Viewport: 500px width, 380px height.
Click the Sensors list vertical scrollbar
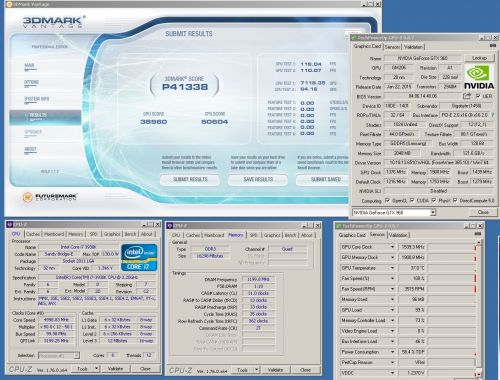click(x=479, y=308)
